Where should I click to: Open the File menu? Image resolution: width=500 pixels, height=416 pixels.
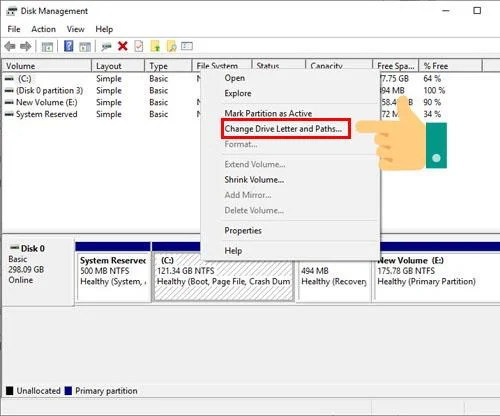pos(14,29)
